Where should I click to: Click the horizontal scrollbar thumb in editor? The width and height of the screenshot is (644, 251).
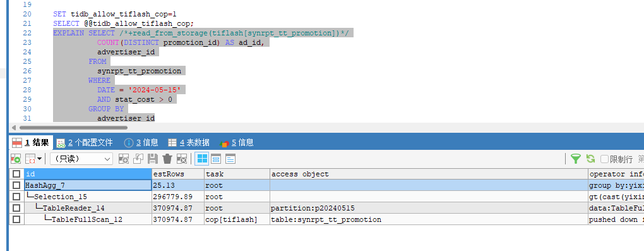[x=73, y=128]
